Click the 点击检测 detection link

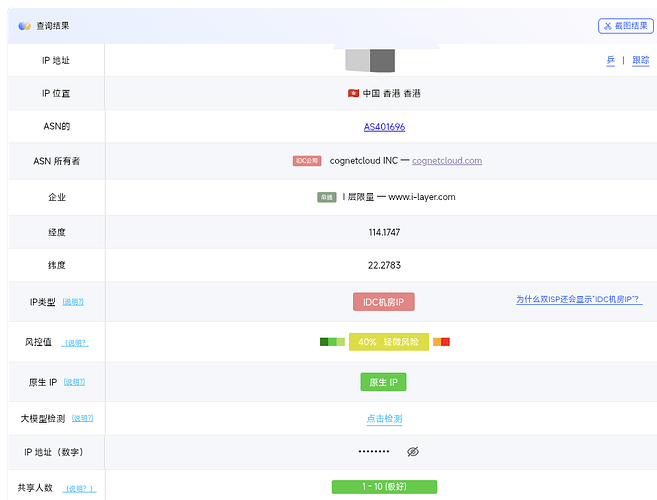click(384, 419)
